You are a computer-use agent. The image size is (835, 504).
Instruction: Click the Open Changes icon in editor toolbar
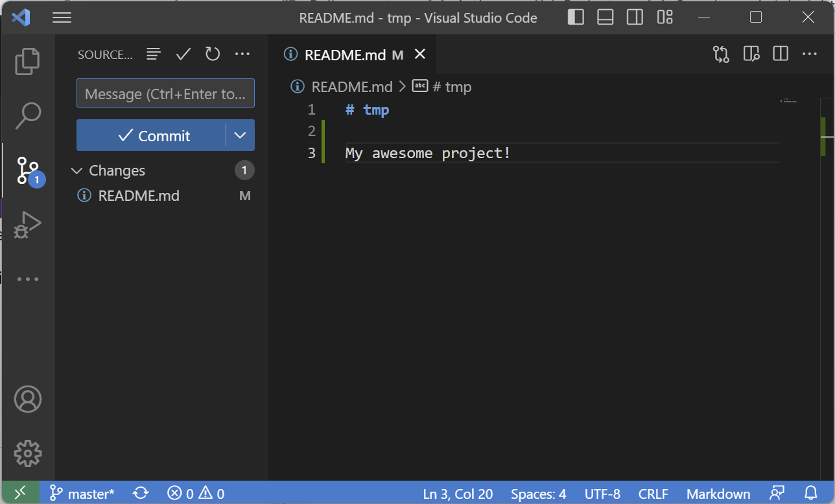tap(721, 54)
